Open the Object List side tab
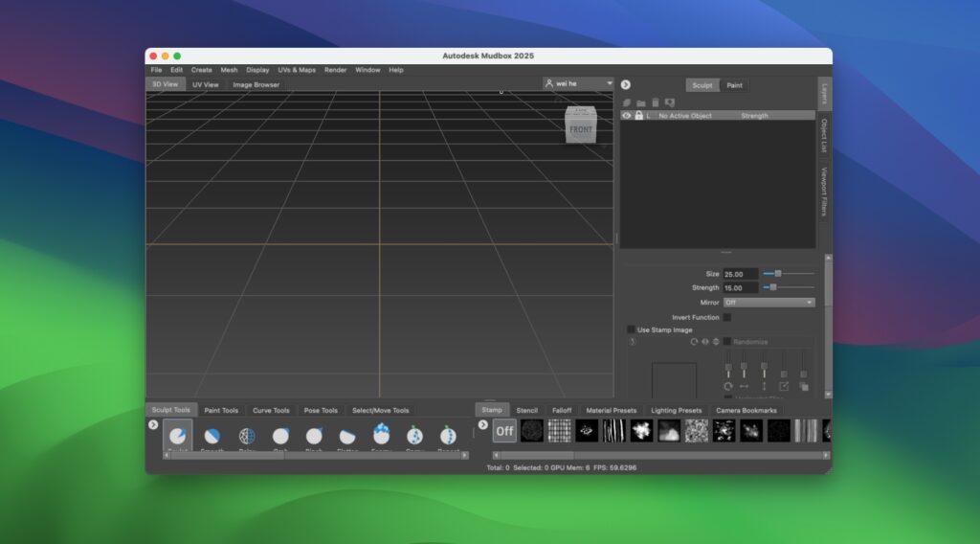The image size is (980, 544). pyautogui.click(x=824, y=135)
